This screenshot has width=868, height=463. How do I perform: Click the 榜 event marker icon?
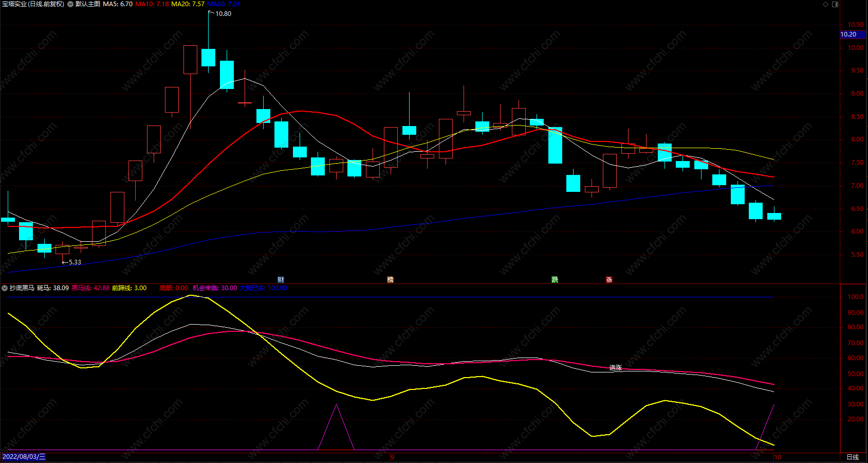[x=390, y=279]
